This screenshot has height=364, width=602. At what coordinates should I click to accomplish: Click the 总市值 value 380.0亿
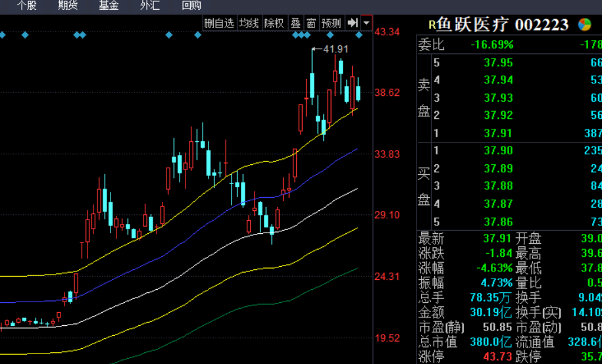tap(491, 342)
